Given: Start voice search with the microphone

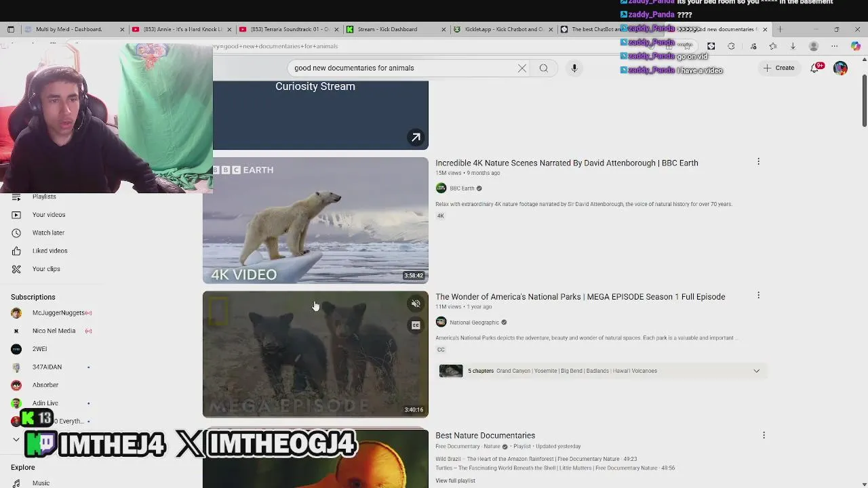Looking at the screenshot, I should [x=574, y=68].
